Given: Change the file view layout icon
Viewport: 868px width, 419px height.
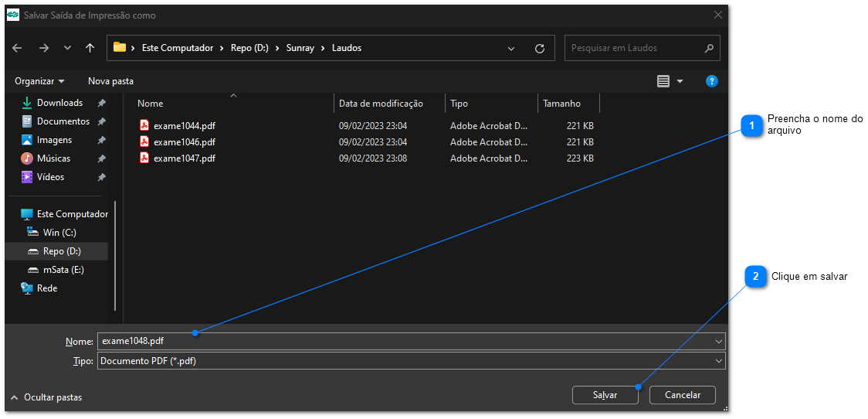Looking at the screenshot, I should (x=663, y=81).
